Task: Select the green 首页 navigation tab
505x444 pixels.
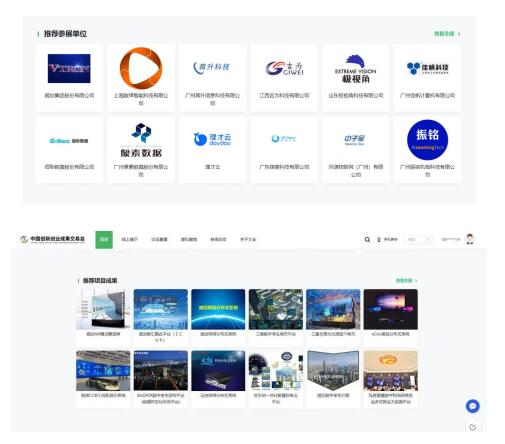Action: coord(104,239)
